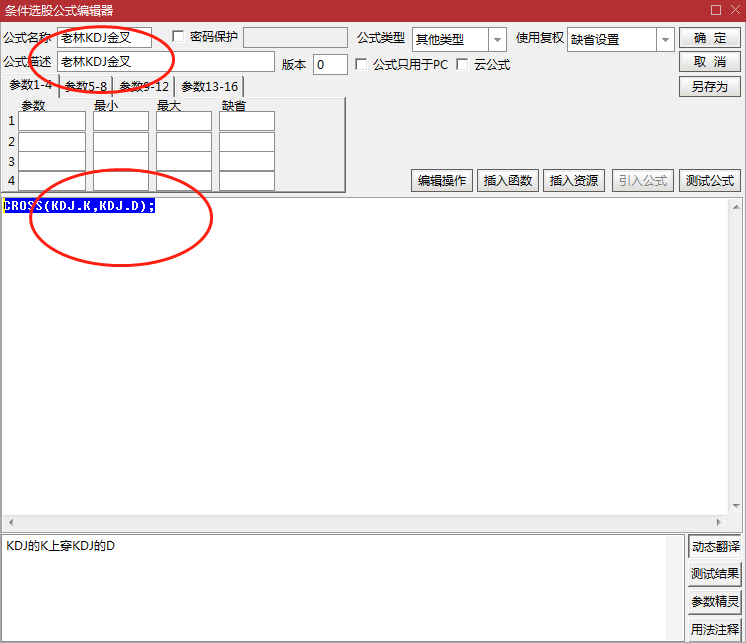Open the 编辑操作 menu button
The image size is (746, 643).
(442, 181)
